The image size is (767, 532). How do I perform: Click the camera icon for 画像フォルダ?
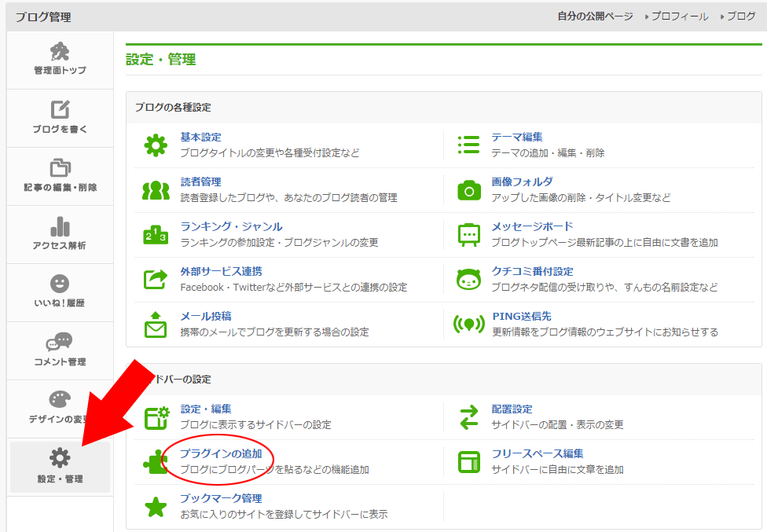tap(469, 190)
